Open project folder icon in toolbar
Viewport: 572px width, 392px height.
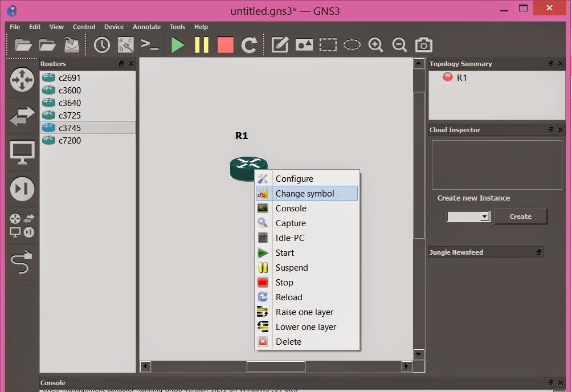[23, 45]
